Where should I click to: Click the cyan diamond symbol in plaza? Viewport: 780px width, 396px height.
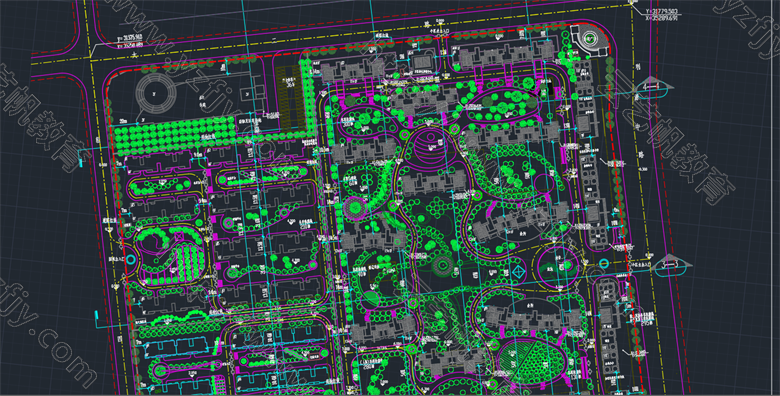(519, 272)
